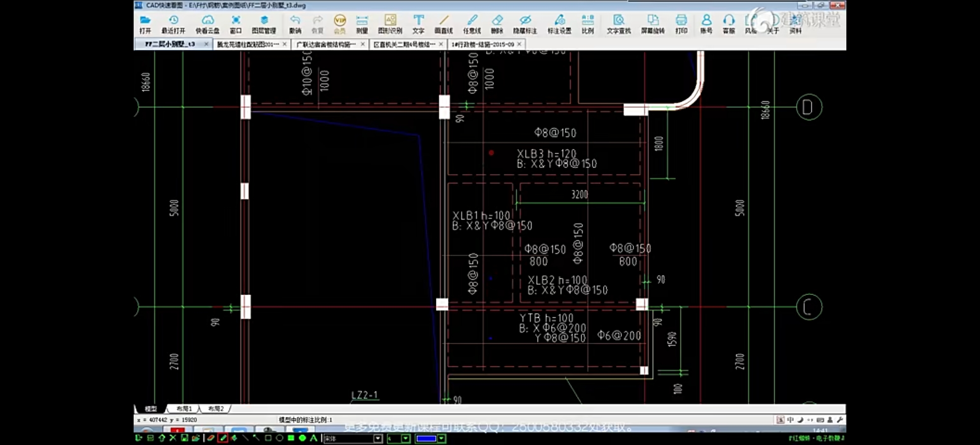
Task: Expand the pen width dropdown
Action: tap(406, 438)
